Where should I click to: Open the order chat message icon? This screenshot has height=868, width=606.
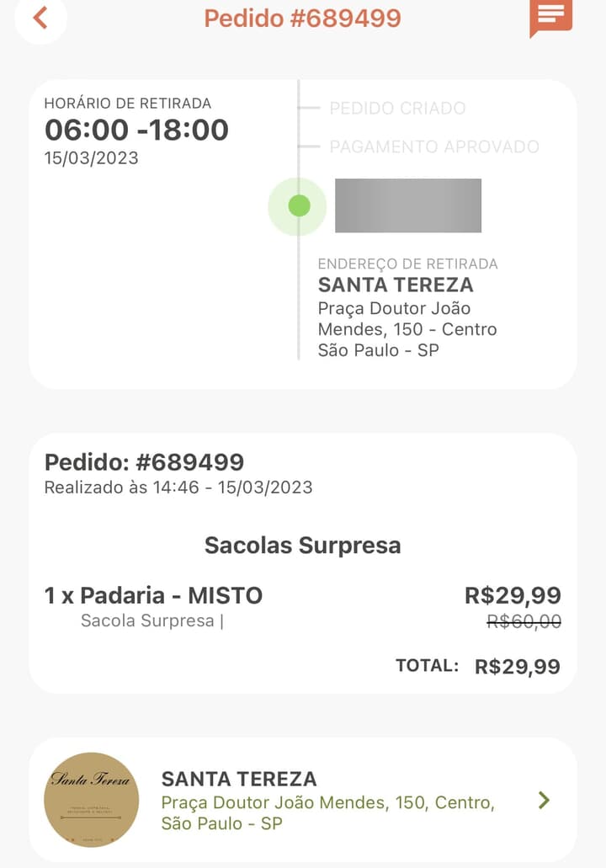tap(550, 16)
